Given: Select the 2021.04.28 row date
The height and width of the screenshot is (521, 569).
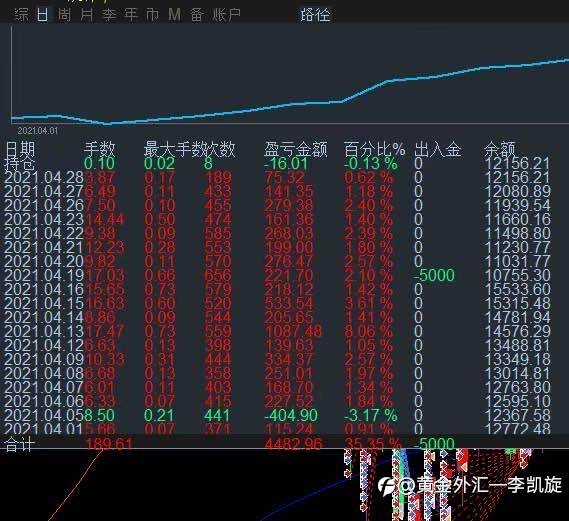Looking at the screenshot, I should click(44, 178).
